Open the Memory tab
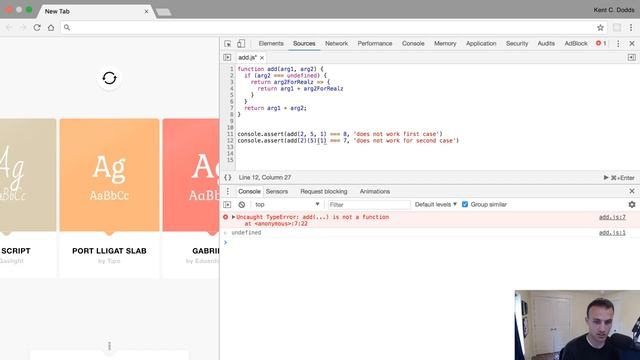The image size is (640, 360). (445, 44)
